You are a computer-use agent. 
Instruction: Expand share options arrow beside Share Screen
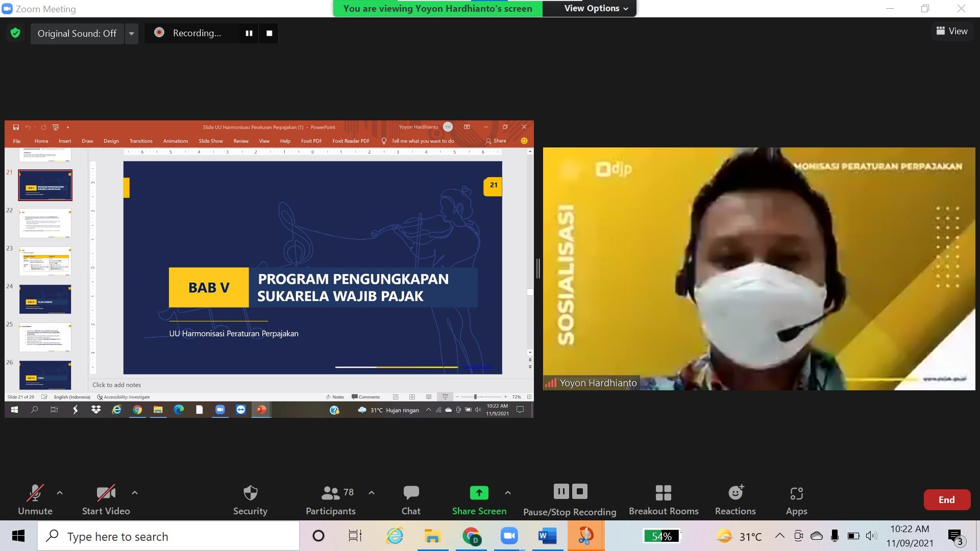[507, 493]
